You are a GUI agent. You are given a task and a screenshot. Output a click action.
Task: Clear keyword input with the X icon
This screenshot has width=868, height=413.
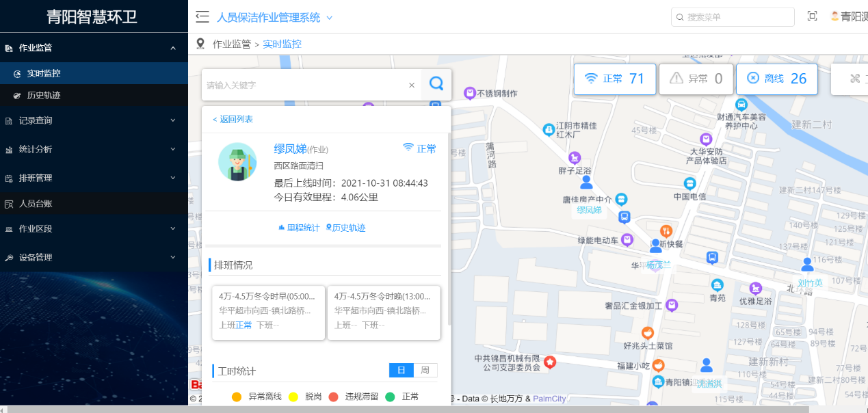coord(412,85)
